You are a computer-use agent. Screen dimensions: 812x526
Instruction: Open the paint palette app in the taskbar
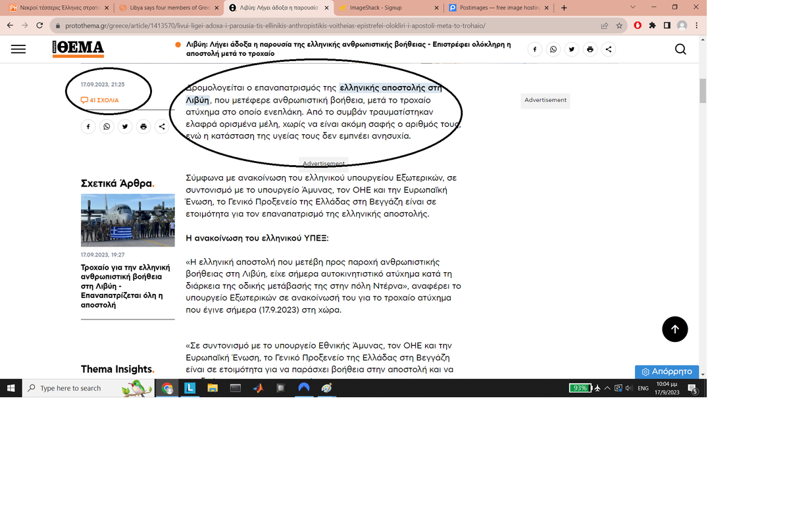[326, 388]
